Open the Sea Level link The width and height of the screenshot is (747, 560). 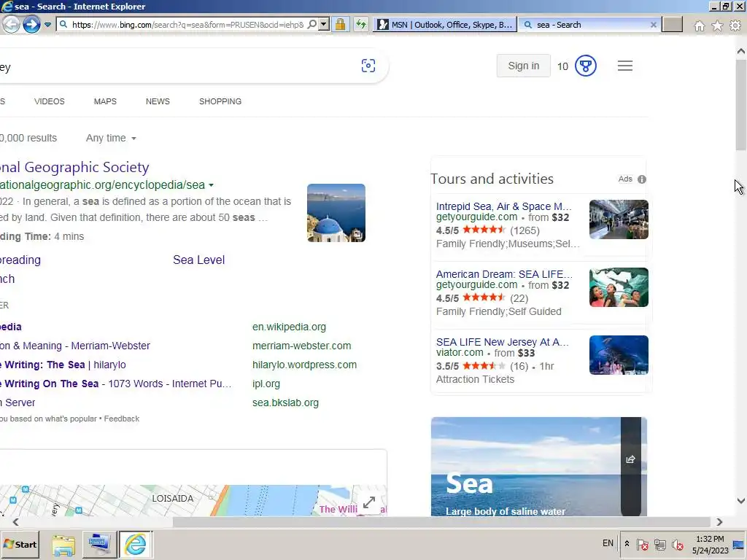pos(198,260)
